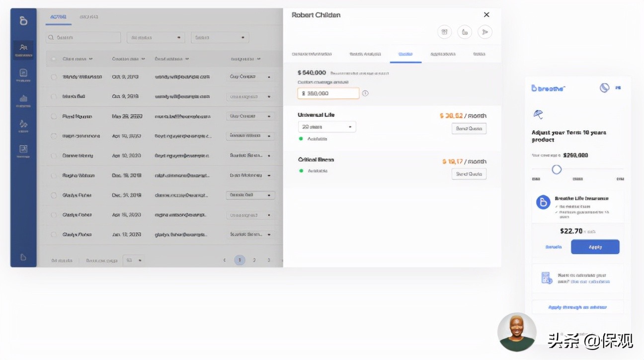
Task: Switch to the Active tab
Action: 58,17
